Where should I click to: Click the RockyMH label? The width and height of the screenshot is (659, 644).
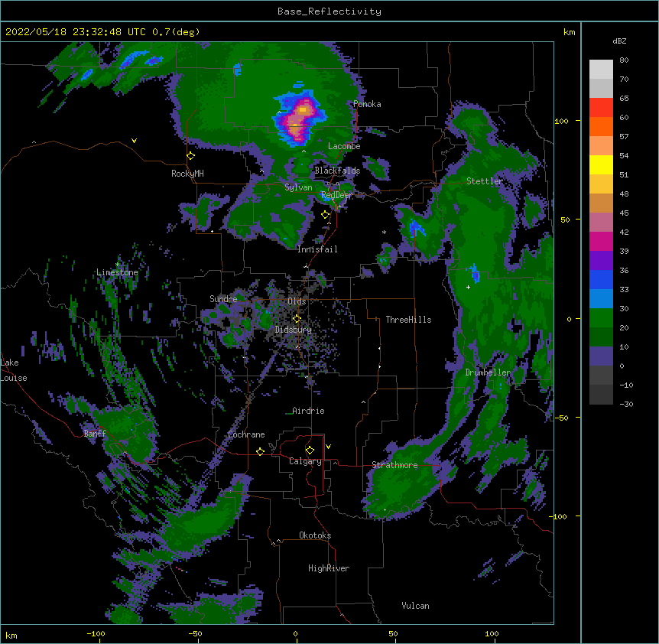(187, 174)
